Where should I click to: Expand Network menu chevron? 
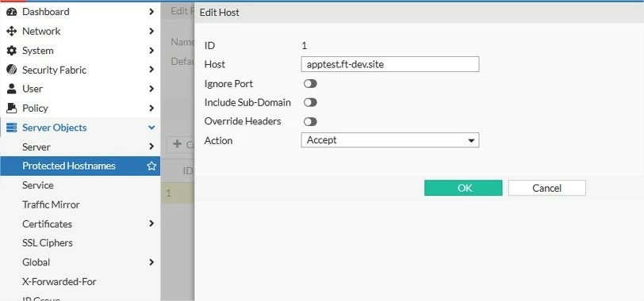(x=151, y=31)
